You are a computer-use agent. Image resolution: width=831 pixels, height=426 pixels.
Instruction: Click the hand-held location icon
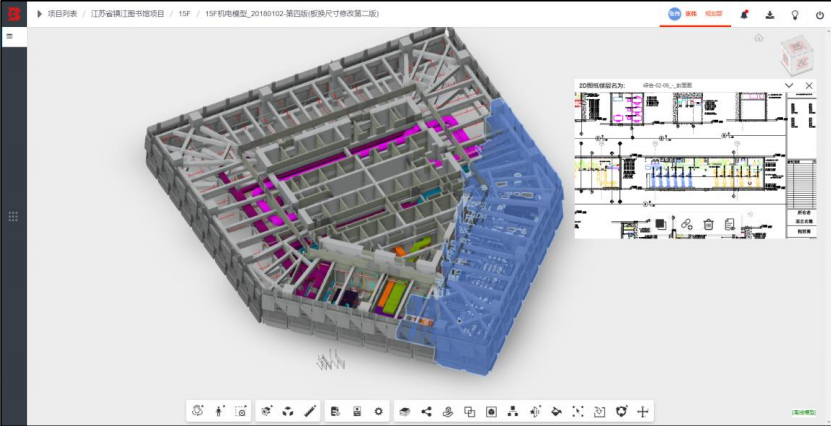pos(448,411)
